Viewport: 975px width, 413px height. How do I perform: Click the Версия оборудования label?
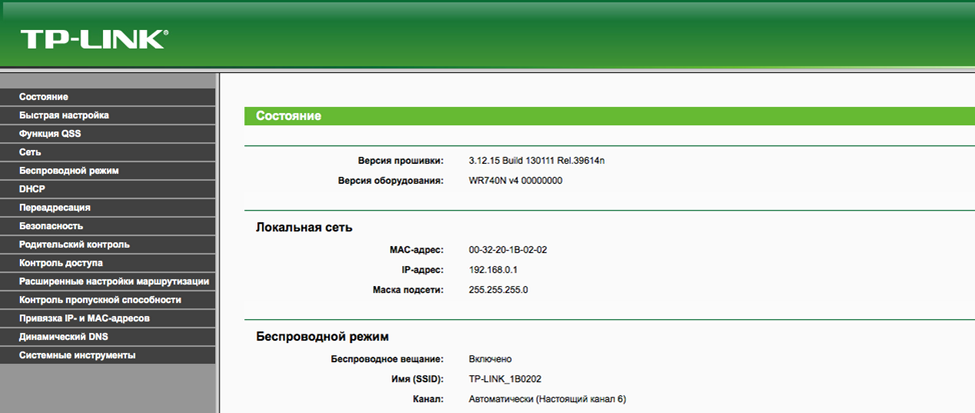coord(390,181)
